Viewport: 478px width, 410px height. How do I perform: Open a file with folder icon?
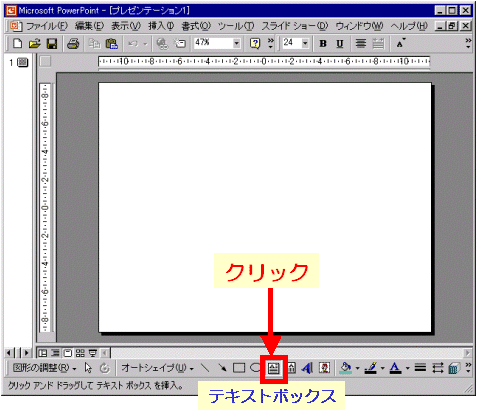point(34,44)
